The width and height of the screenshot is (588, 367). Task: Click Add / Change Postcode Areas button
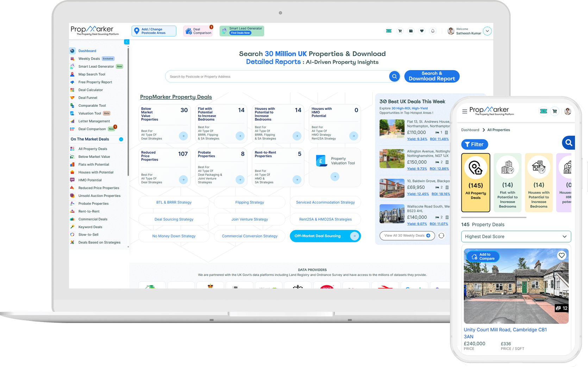(x=154, y=31)
